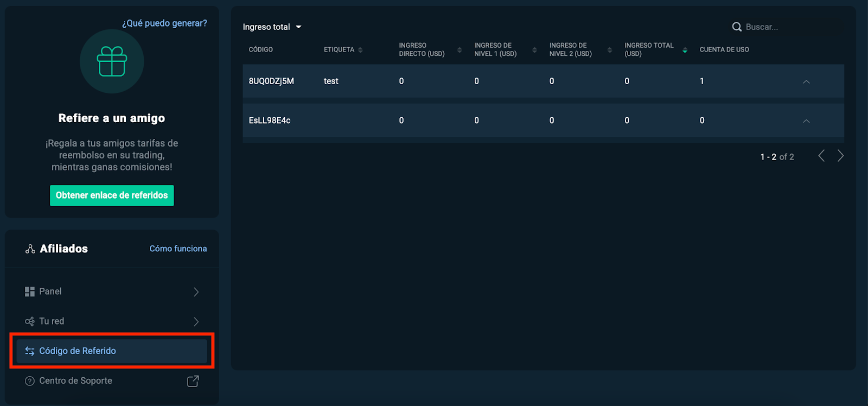
Task: Click the Código de Referido arrows icon
Action: point(30,351)
